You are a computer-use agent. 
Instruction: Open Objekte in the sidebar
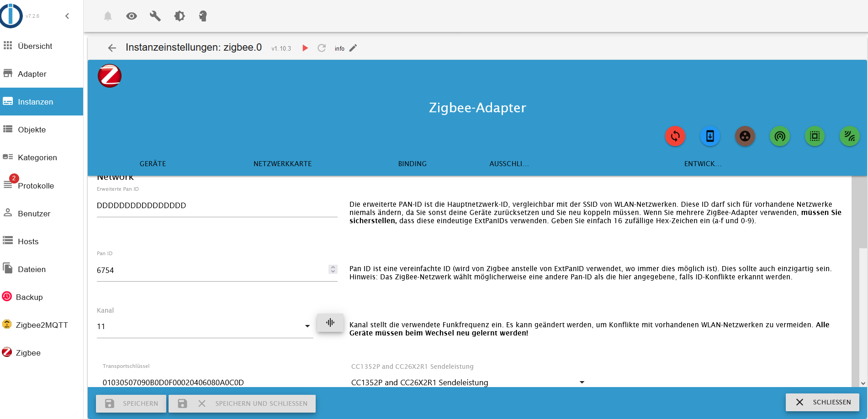coord(42,130)
